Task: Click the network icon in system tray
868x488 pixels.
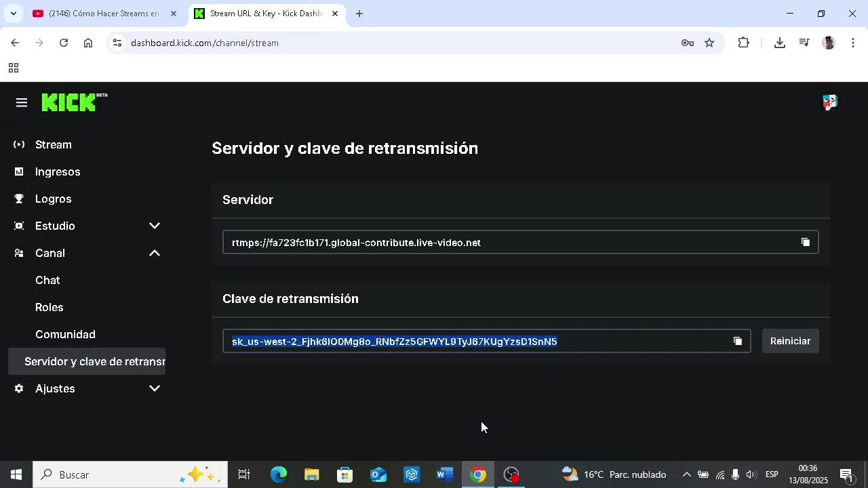Action: pos(720,474)
